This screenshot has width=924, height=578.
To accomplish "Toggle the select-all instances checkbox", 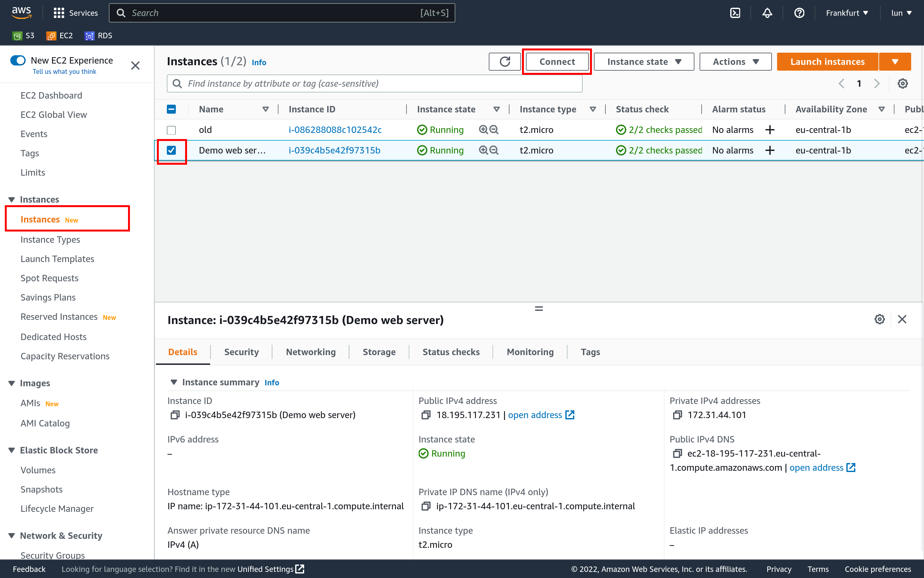I will 171,109.
